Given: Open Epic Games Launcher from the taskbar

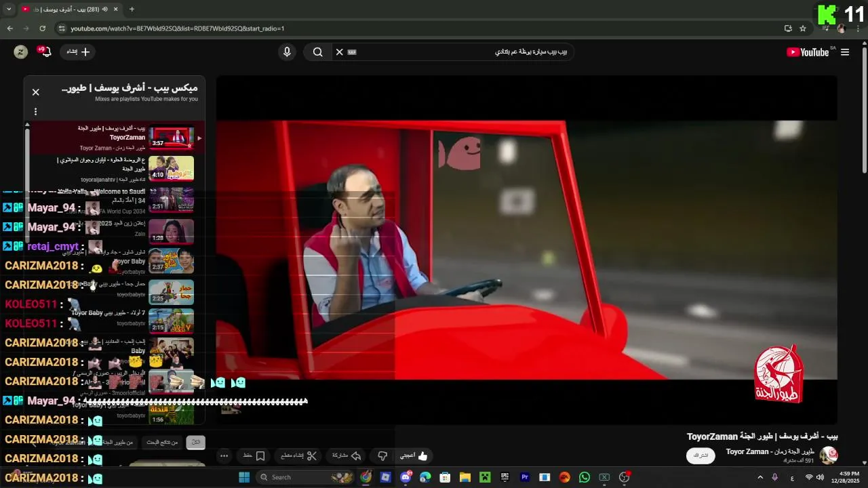Looking at the screenshot, I should click(x=505, y=477).
